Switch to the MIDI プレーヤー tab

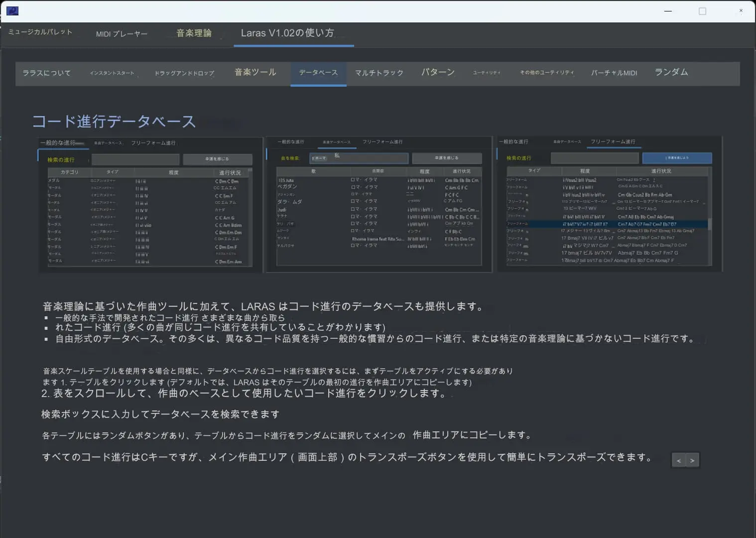tap(122, 34)
